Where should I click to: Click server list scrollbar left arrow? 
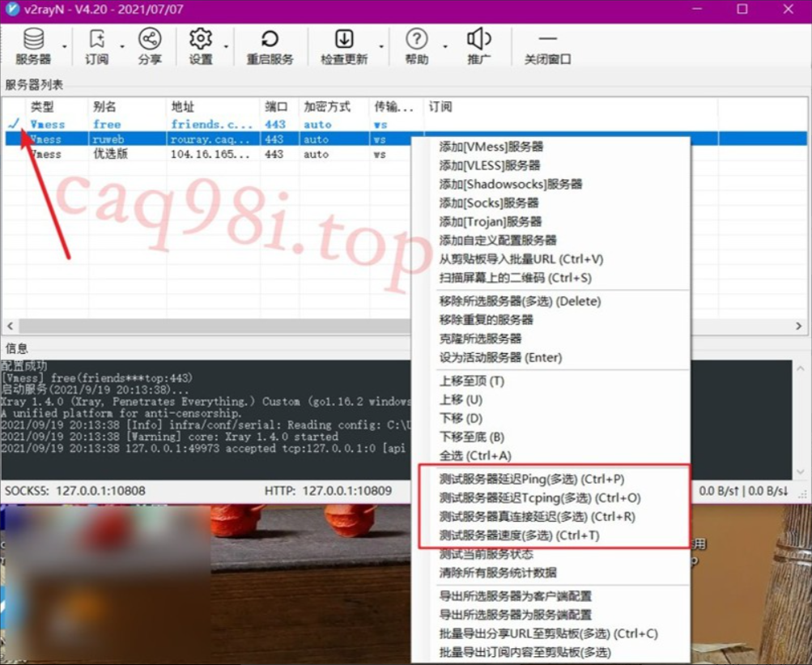pyautogui.click(x=11, y=326)
